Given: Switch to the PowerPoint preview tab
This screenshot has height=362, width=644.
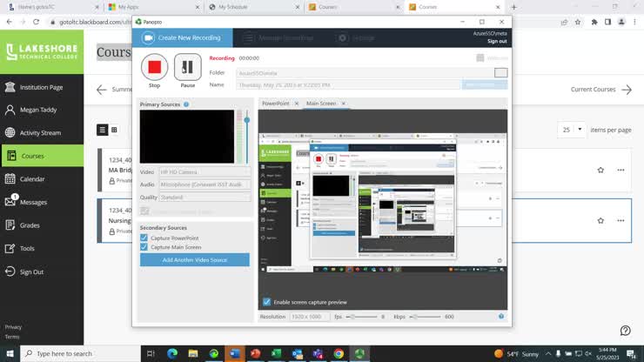Looking at the screenshot, I should tap(276, 104).
